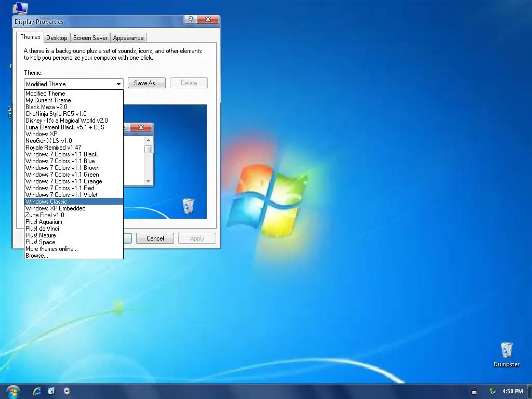
Task: Launch Windows Media Player from the taskbar
Action: click(67, 391)
